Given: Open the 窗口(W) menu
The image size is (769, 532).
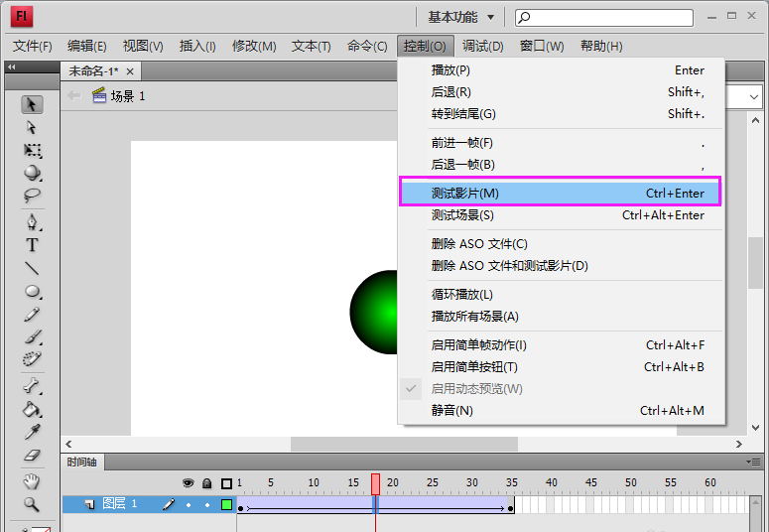Looking at the screenshot, I should [x=542, y=46].
